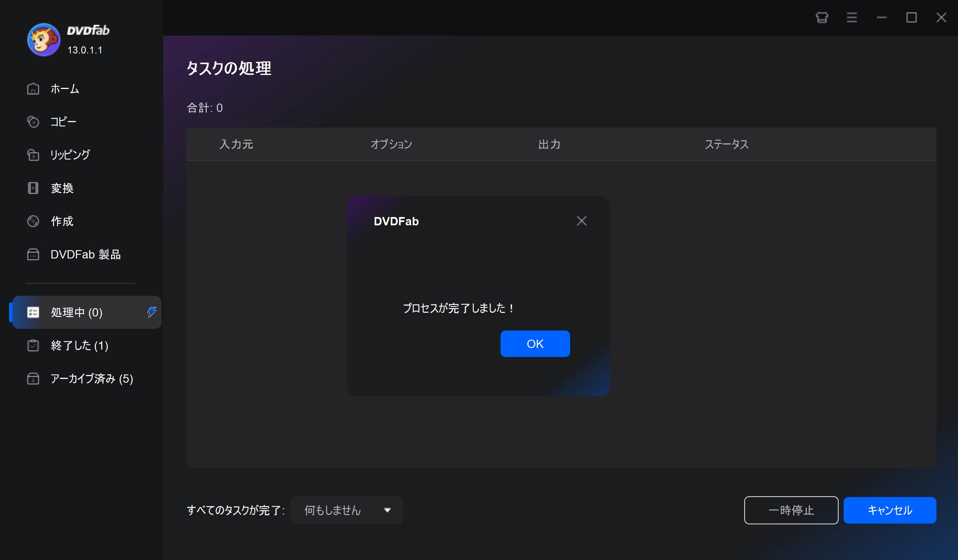Open the 何もしません completion action dropdown

pyautogui.click(x=346, y=510)
